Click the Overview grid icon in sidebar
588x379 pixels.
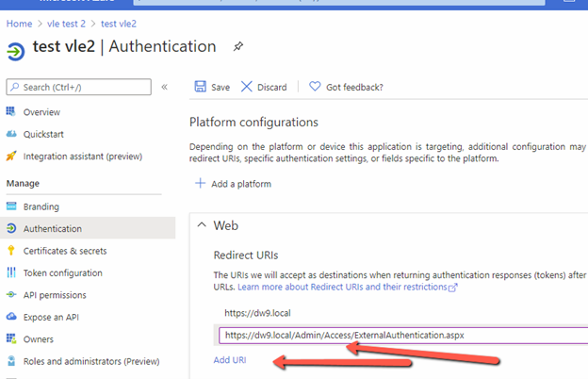pos(11,112)
